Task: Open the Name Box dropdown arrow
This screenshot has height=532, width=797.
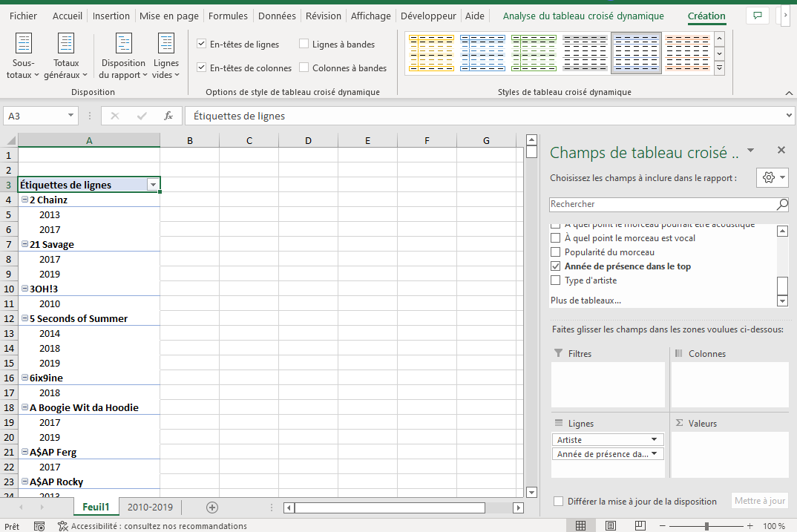Action: tap(70, 116)
